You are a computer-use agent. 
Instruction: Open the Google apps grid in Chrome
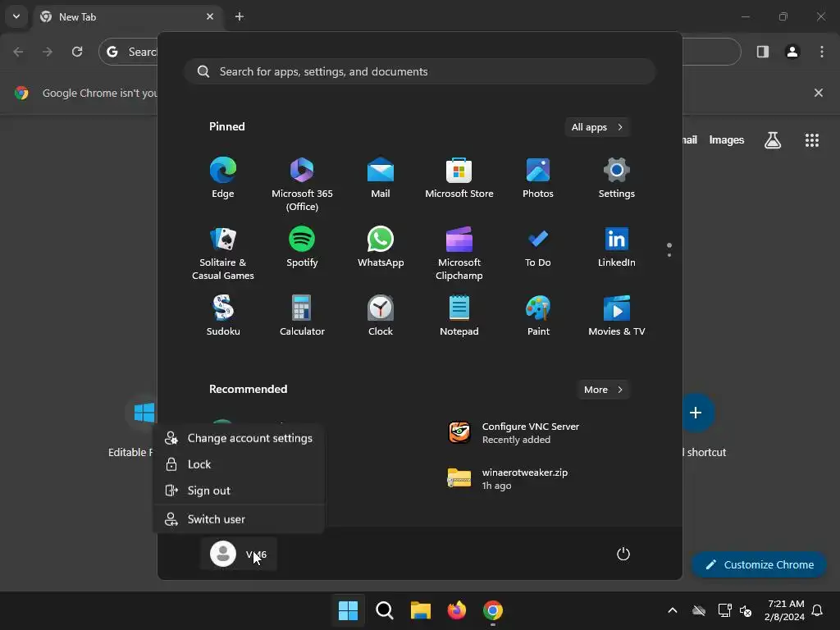811,139
